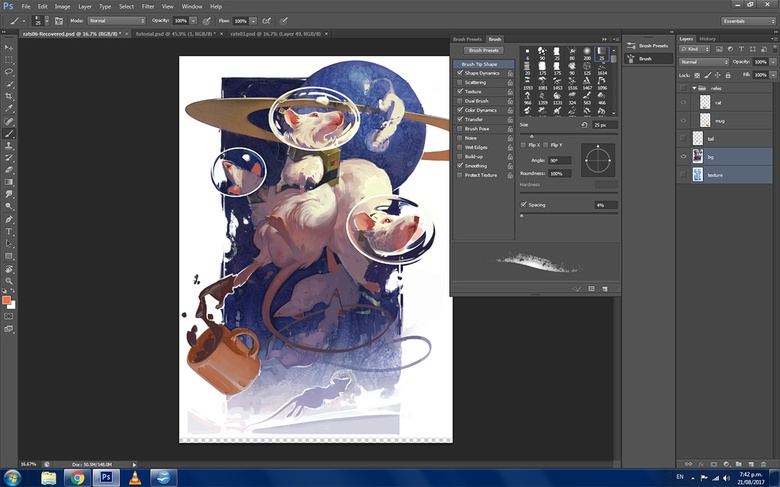The height and width of the screenshot is (487, 780).
Task: Click the Brush Presets button
Action: [x=484, y=50]
